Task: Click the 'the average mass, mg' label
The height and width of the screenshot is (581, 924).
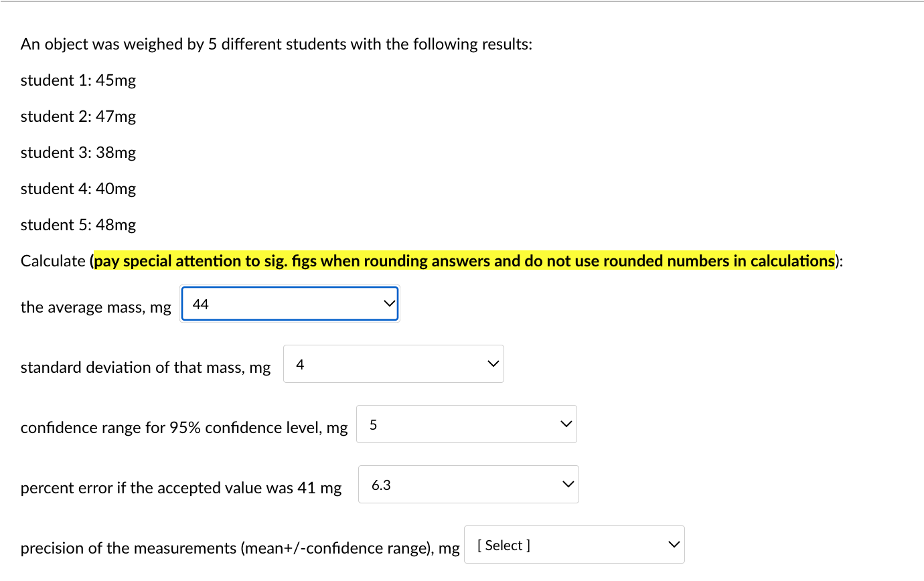Action: (x=96, y=307)
